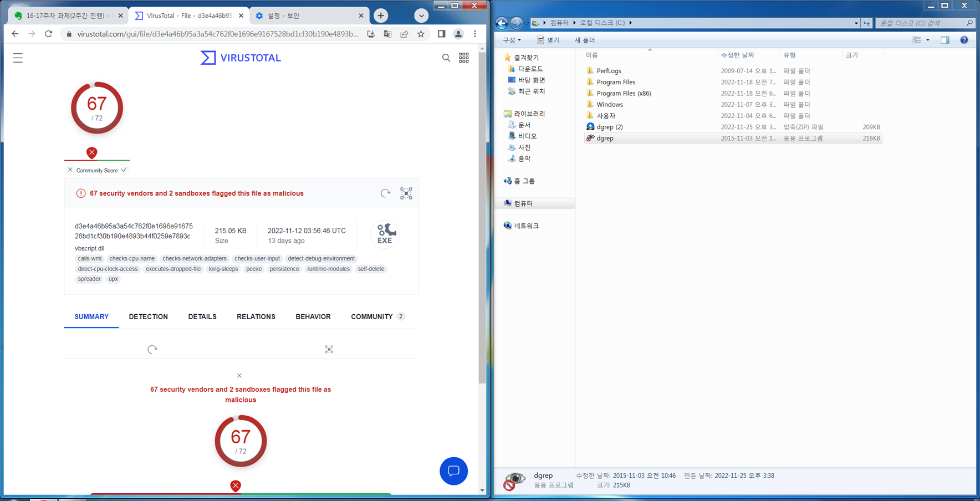Change Explorer view with the view icon

pyautogui.click(x=917, y=40)
